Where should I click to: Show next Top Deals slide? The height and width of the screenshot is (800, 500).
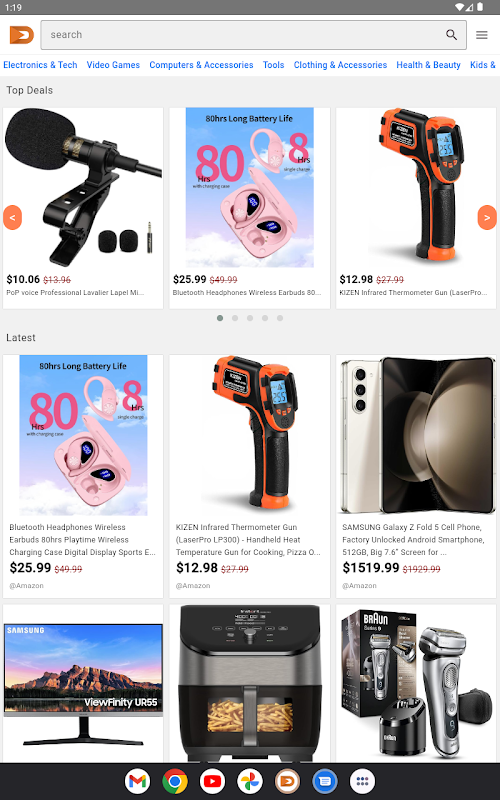coord(487,217)
